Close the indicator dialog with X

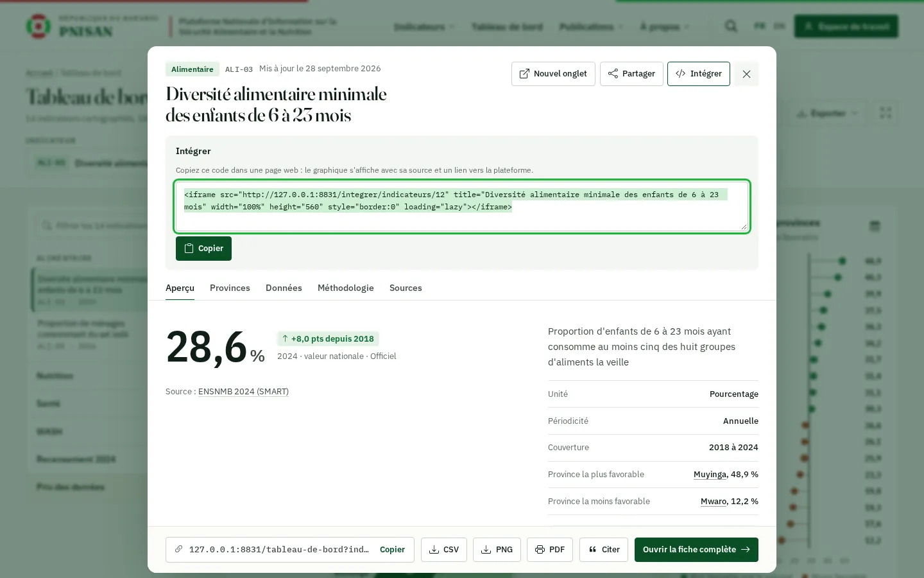pos(746,74)
